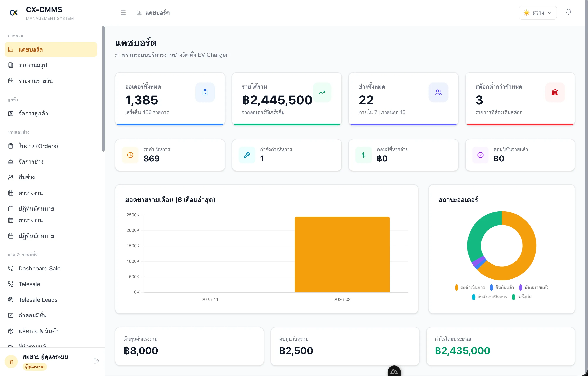Open the รายงานสรุป menu item

pyautogui.click(x=33, y=65)
